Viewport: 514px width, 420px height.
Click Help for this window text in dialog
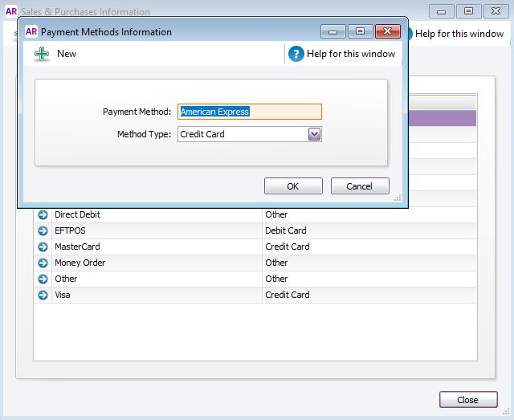[x=351, y=54]
